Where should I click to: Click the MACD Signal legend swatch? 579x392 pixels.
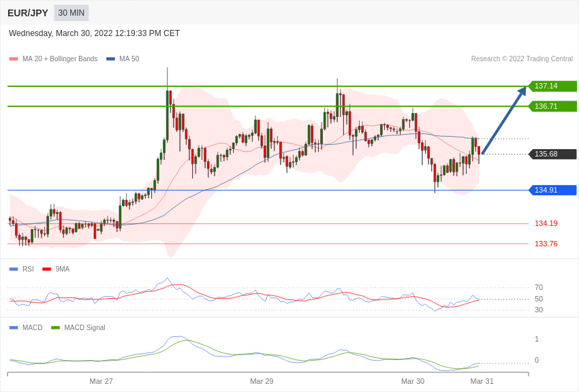(55, 327)
